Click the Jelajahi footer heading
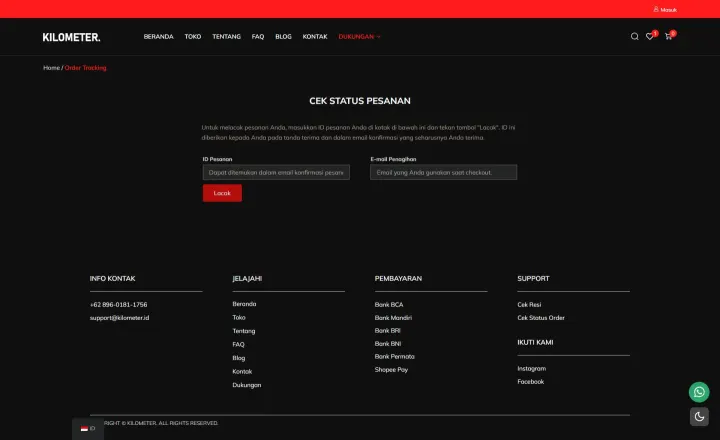Image resolution: width=720 pixels, height=440 pixels. [x=247, y=278]
